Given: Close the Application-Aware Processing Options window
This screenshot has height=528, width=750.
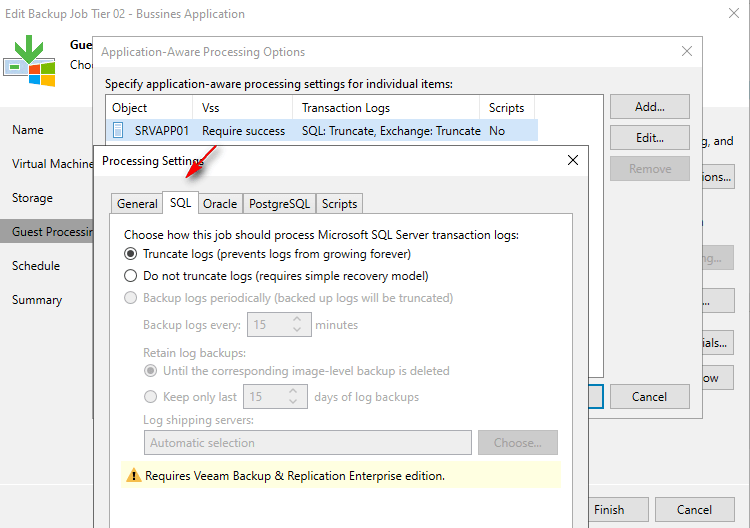Looking at the screenshot, I should [x=686, y=52].
